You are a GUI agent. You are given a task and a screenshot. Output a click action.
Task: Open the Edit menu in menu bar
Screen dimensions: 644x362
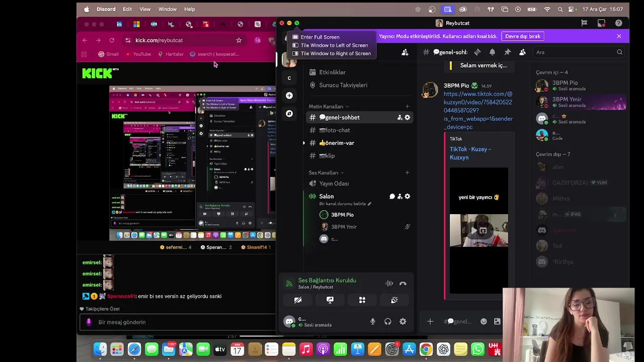pos(127,9)
